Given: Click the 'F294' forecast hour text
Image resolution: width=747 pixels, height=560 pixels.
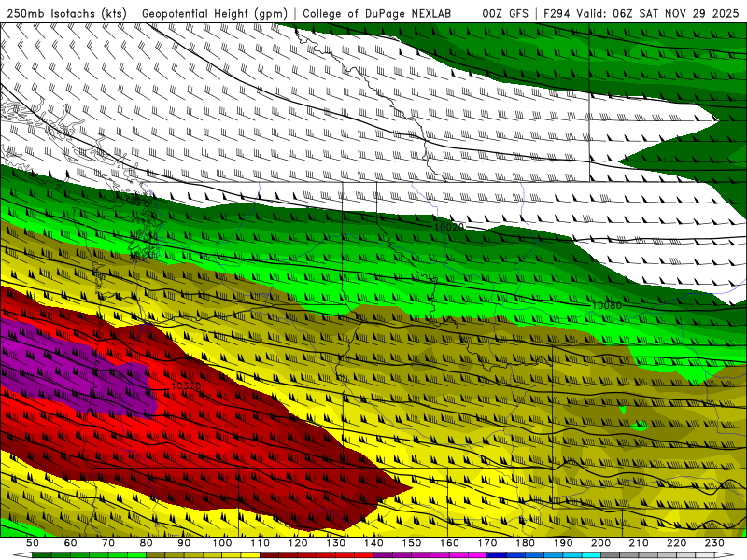Looking at the screenshot, I should coord(557,13).
